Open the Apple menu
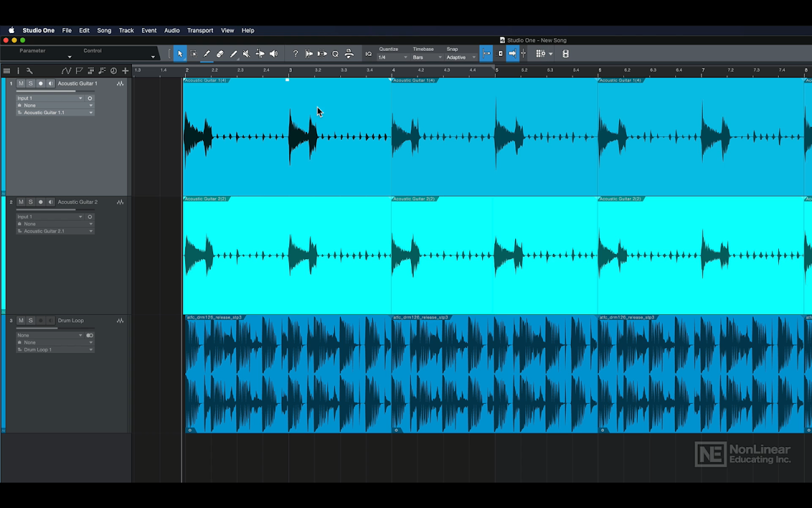Viewport: 812px width, 508px height. (11, 30)
